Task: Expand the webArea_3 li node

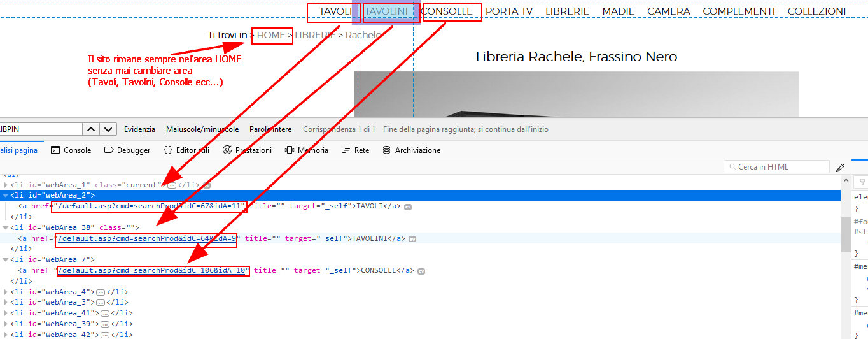Action: 6,303
